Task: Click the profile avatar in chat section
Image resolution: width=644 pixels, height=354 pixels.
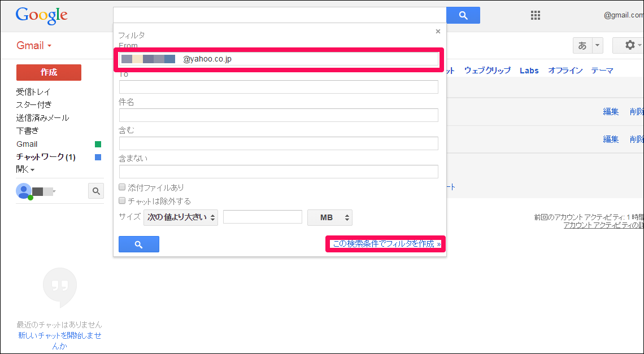Action: click(x=24, y=191)
